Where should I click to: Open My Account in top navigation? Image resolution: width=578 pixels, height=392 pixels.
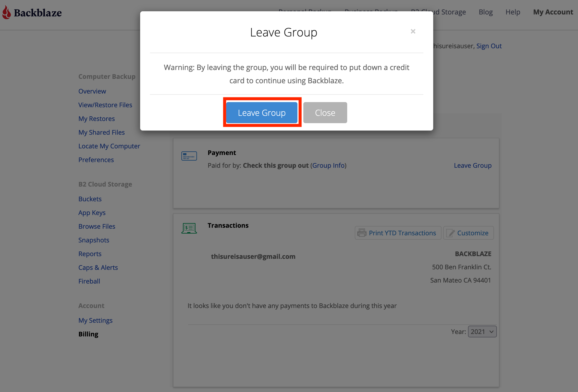553,12
